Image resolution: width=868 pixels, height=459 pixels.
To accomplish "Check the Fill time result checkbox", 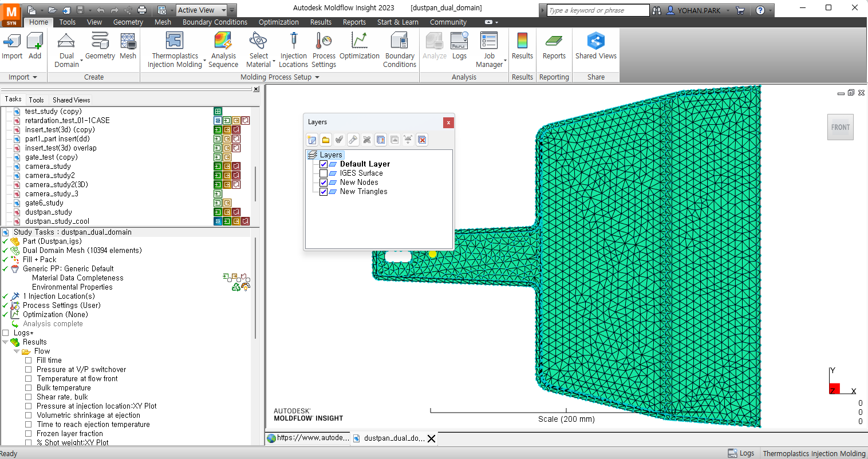I will (29, 361).
